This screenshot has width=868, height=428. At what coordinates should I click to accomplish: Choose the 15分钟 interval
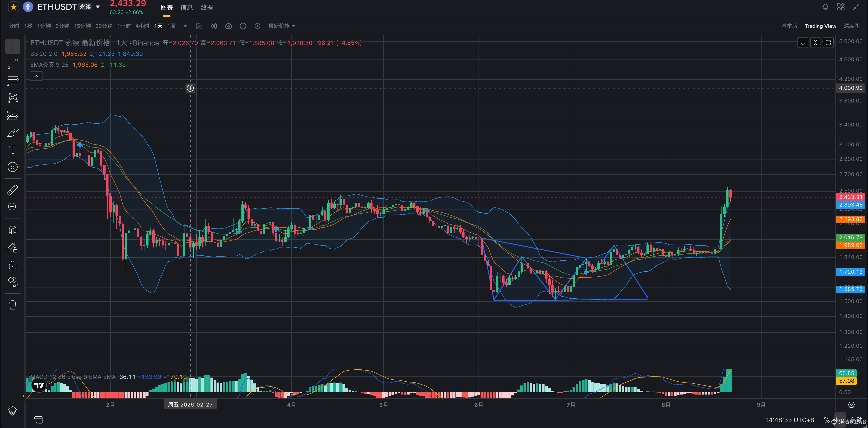coord(83,26)
